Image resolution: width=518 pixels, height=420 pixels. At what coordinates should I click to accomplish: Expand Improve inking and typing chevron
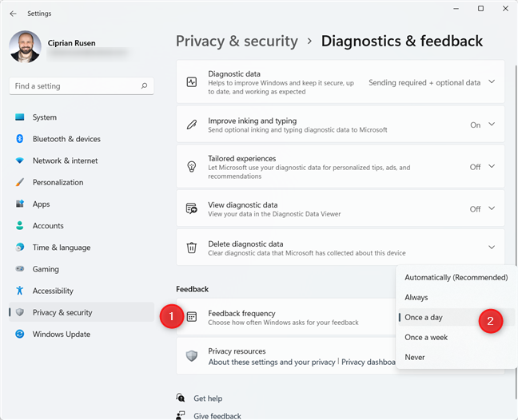492,124
